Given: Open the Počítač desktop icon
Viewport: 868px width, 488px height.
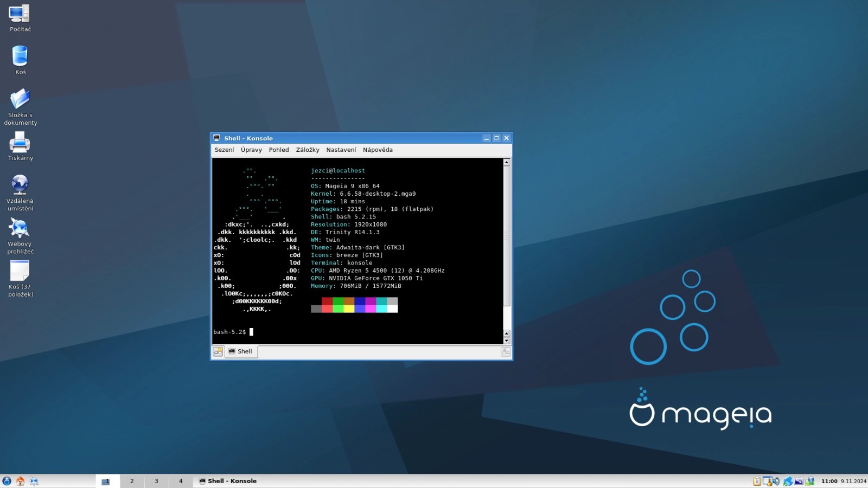Looking at the screenshot, I should [20, 18].
